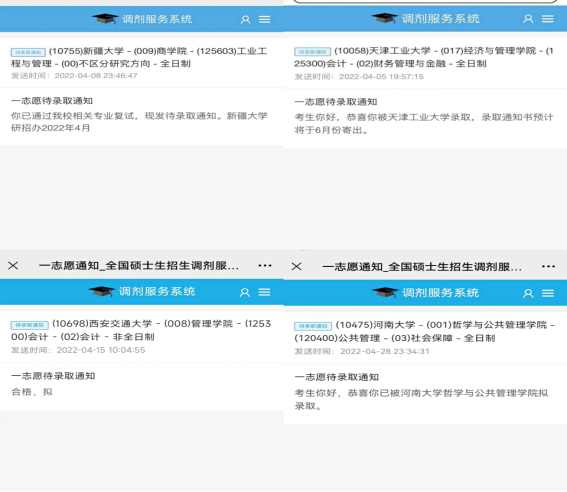This screenshot has width=567, height=492.
Task: Click 调剂服务系统 title in Tianjin Polytechnic panel
Action: [440, 19]
